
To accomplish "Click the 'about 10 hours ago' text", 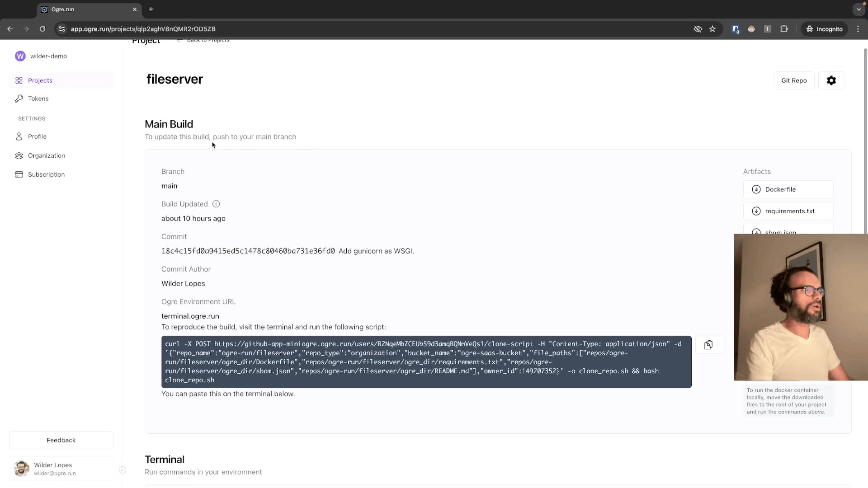I will click(x=193, y=218).
